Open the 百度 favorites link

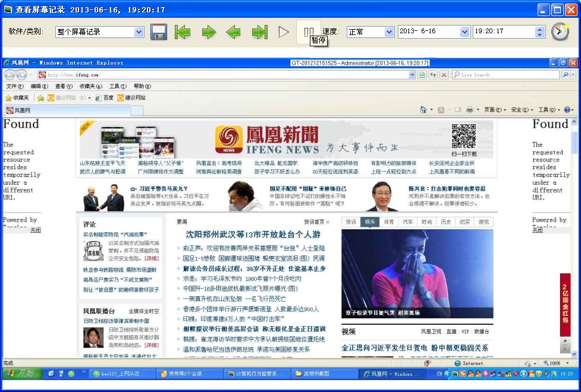coord(104,98)
